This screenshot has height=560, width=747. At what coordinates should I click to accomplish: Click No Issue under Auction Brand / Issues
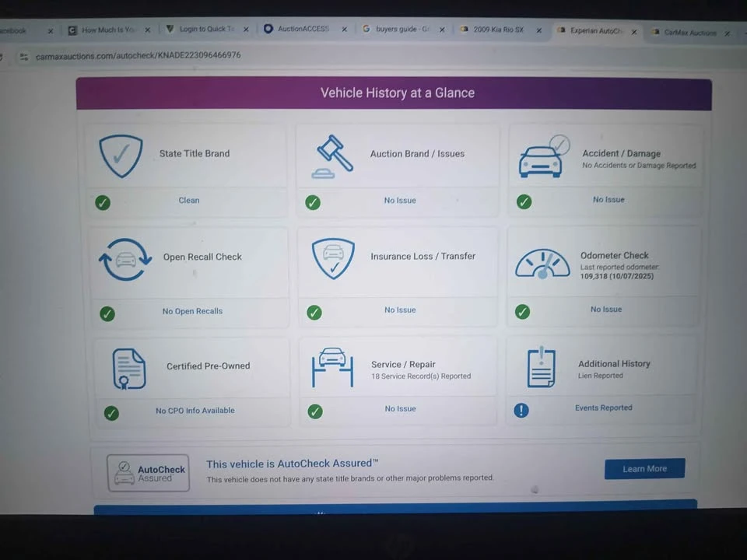(x=400, y=201)
